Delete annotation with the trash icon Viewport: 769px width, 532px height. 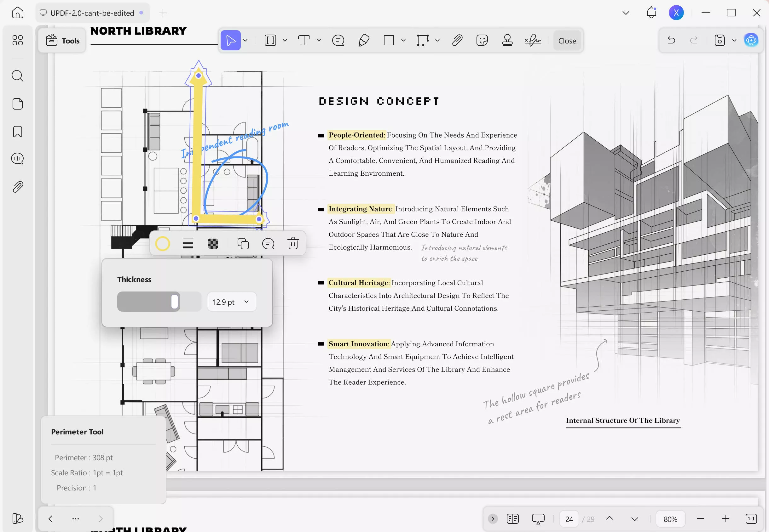tap(293, 244)
